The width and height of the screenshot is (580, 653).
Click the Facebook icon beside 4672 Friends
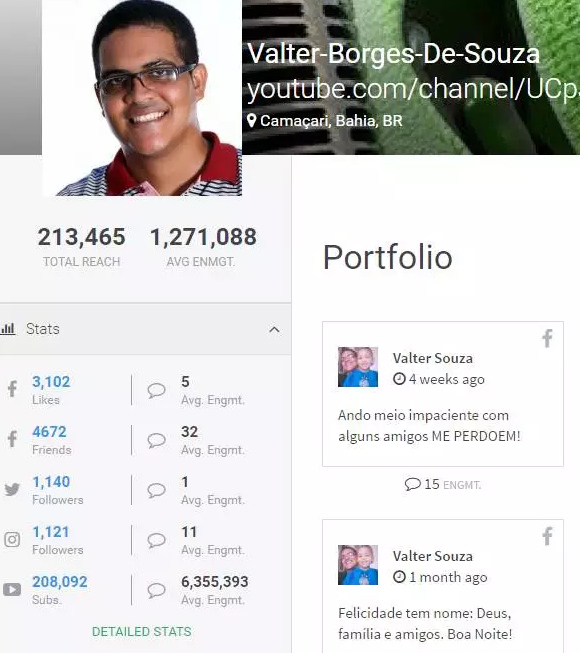point(12,439)
